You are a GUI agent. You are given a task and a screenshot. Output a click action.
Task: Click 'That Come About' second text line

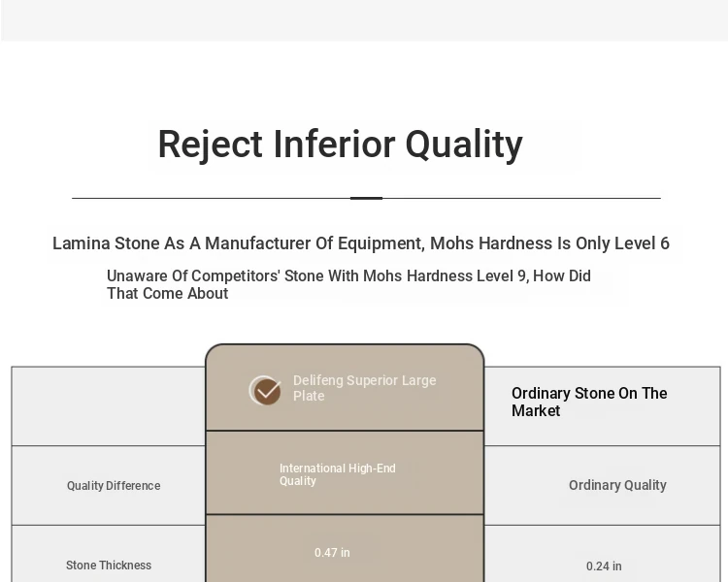pos(167,294)
